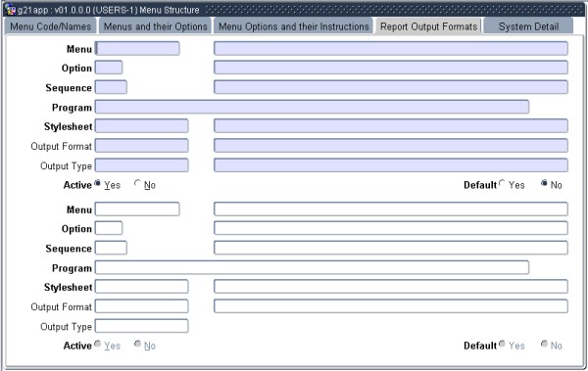The width and height of the screenshot is (588, 371).
Task: Go to the System Detail tab
Action: [528, 26]
